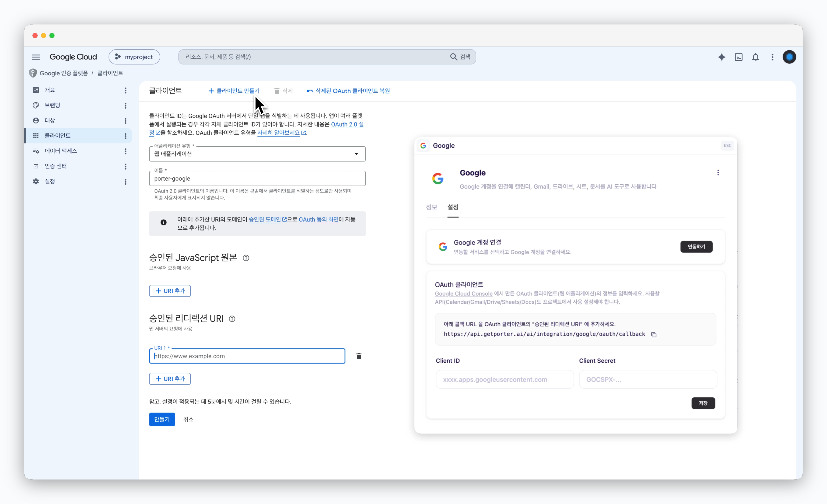Click 저장 in the OAuth 클라이언트 section
This screenshot has height=504, width=827.
click(x=703, y=403)
